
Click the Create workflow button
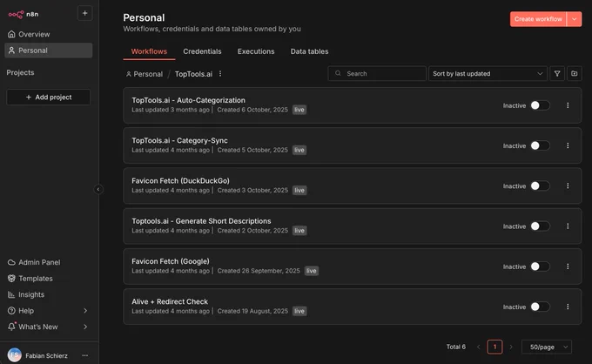point(538,19)
